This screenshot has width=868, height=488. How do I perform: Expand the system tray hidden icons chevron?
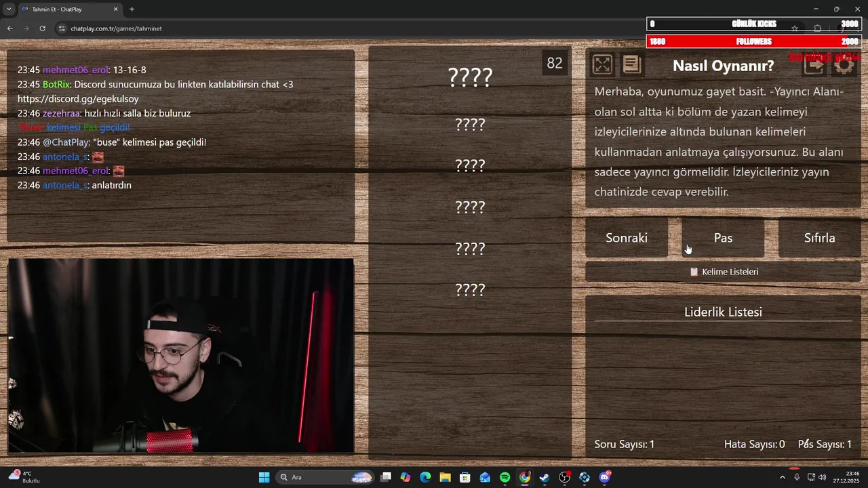(782, 477)
